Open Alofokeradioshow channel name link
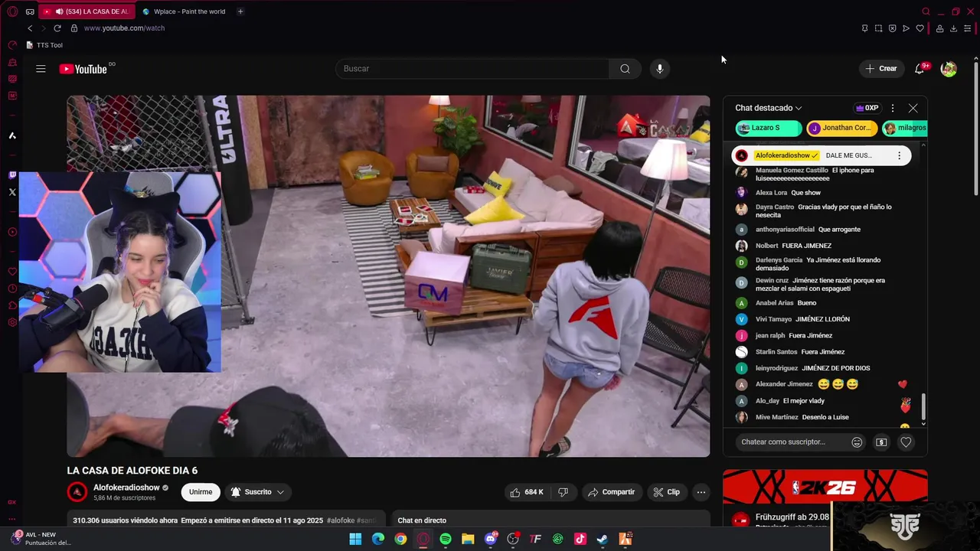This screenshot has width=980, height=551. tap(126, 487)
